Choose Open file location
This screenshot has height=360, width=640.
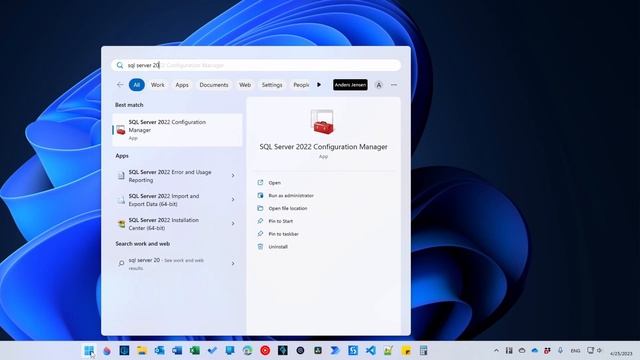(x=282, y=208)
